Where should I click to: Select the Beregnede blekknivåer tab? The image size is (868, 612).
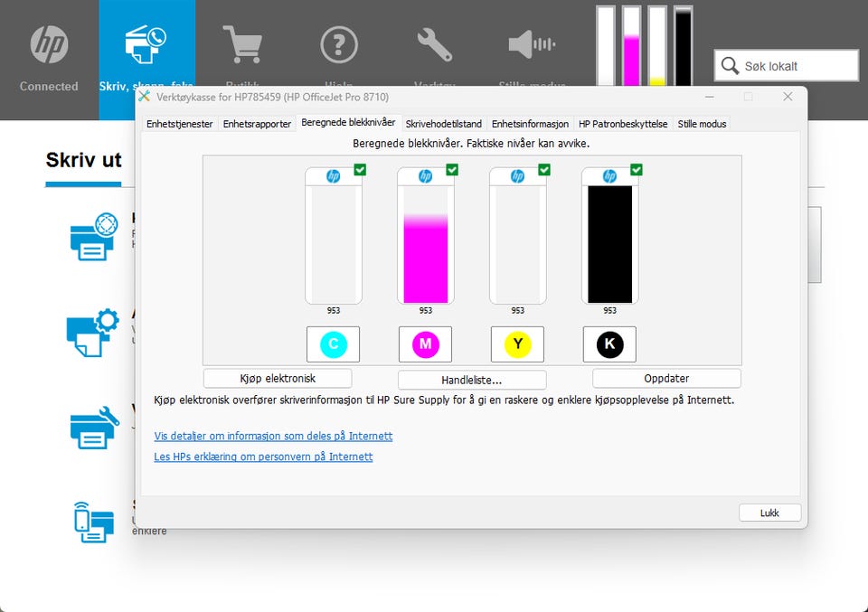click(x=348, y=122)
